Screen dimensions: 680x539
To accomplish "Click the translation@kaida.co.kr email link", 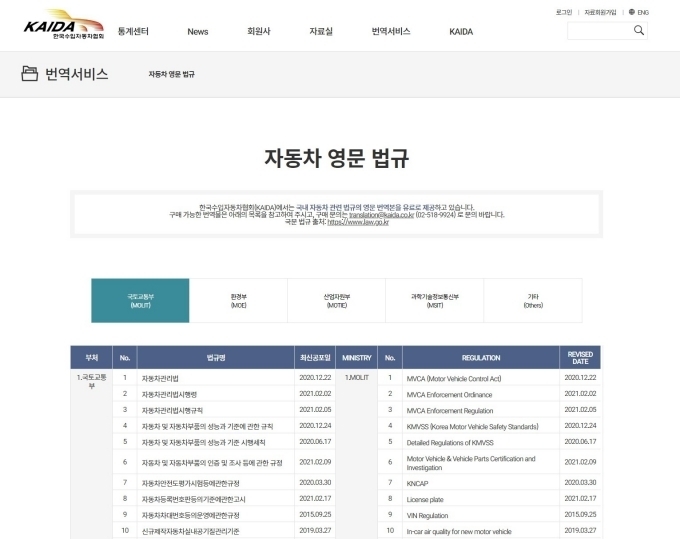I will tap(382, 215).
